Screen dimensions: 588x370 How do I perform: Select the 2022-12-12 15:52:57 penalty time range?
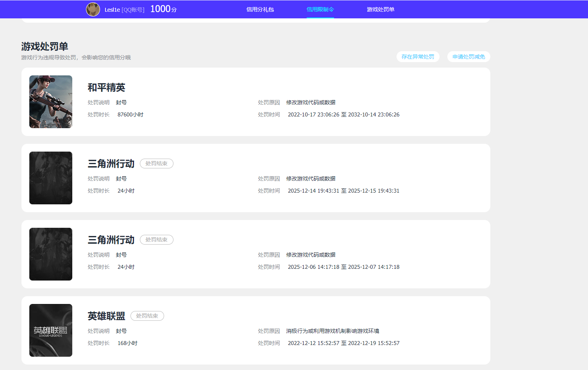click(x=343, y=343)
